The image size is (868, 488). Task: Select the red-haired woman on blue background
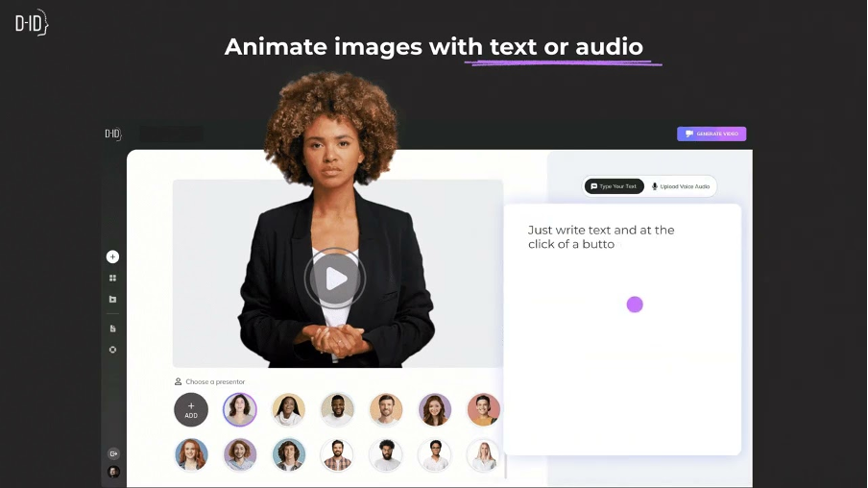tap(191, 454)
